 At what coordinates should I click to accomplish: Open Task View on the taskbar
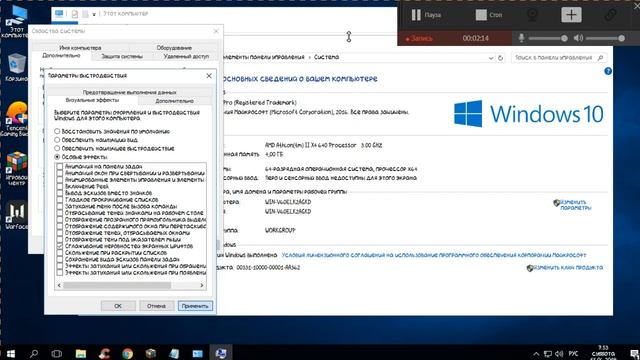click(57, 353)
